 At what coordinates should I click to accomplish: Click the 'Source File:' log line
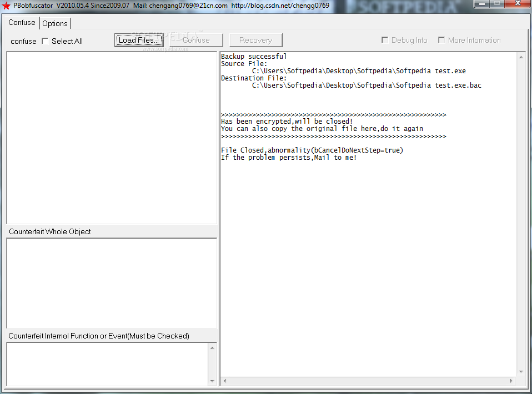(x=244, y=63)
